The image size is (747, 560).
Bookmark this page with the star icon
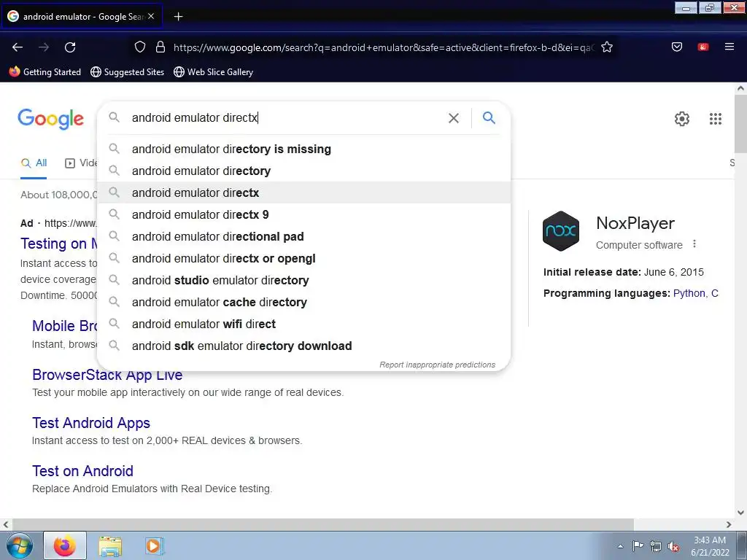607,47
